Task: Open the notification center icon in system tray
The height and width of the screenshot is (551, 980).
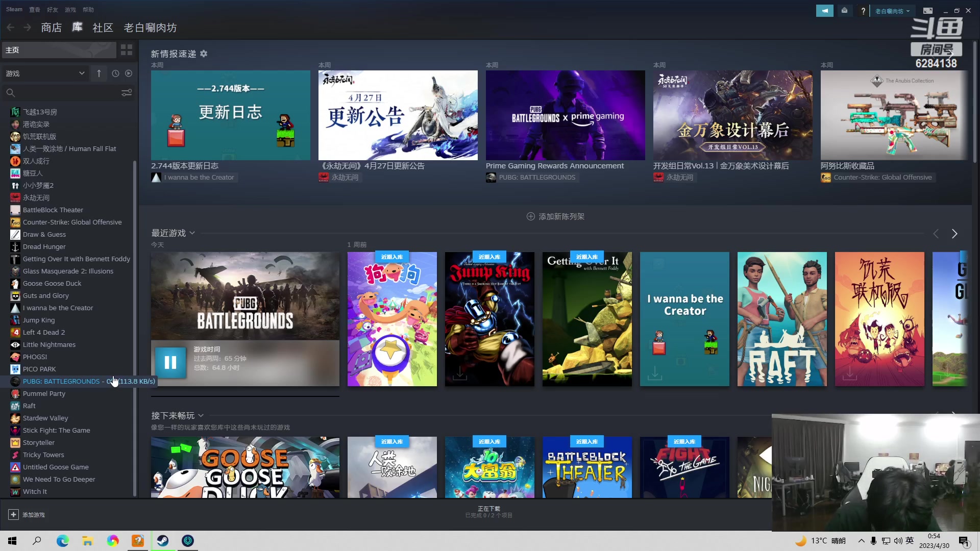Action: [964, 541]
